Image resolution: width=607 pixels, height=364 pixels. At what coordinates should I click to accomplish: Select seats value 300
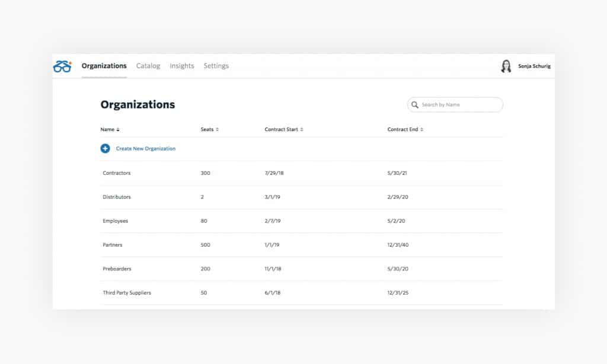pos(206,173)
